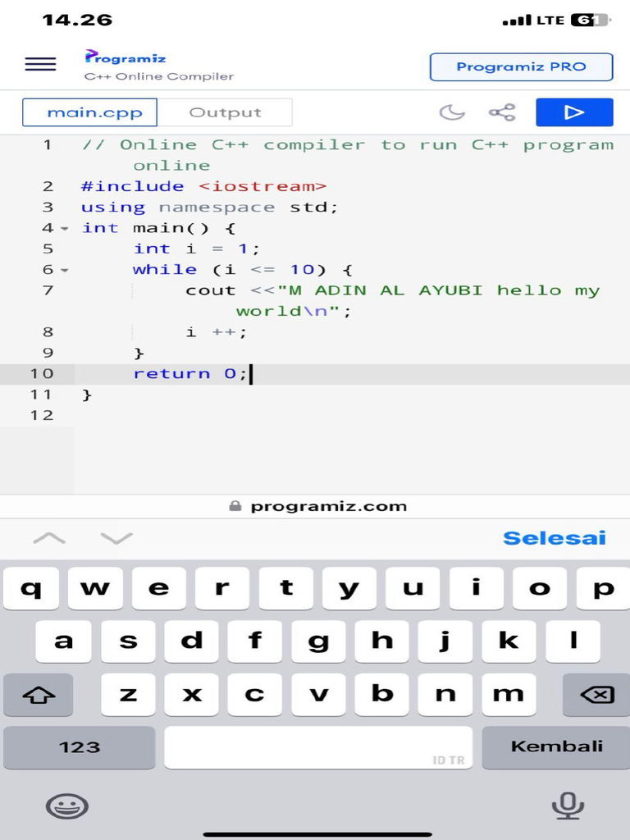The width and height of the screenshot is (630, 840).
Task: Select the main.cpp tab
Action: [89, 112]
